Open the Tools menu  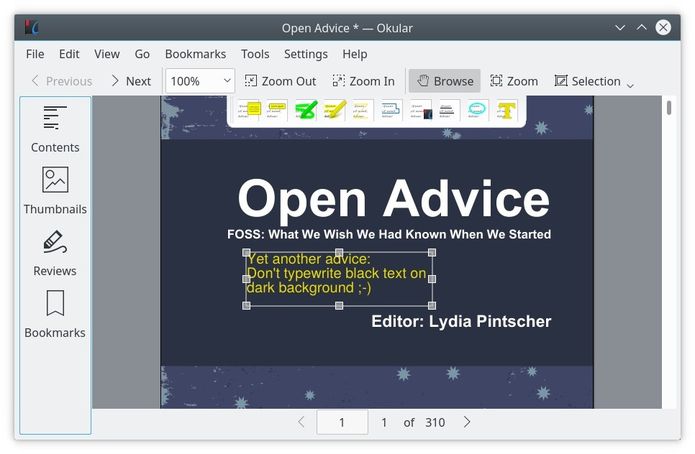(x=255, y=54)
